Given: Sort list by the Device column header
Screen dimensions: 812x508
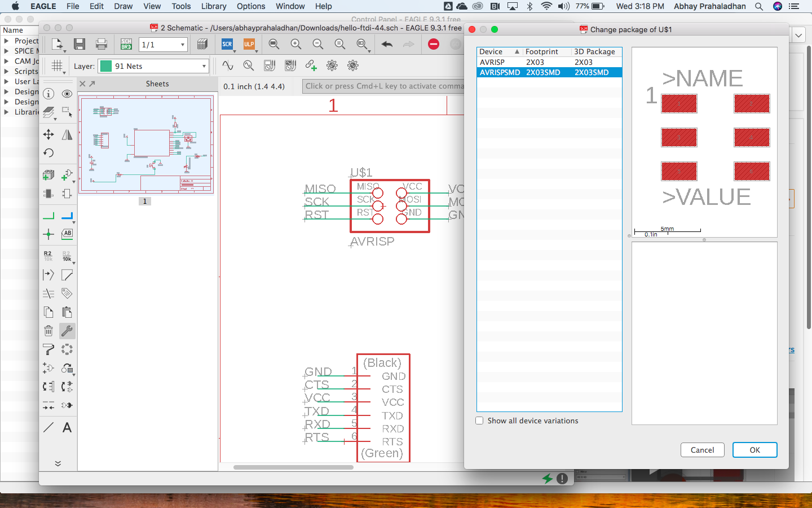Looking at the screenshot, I should 500,51.
